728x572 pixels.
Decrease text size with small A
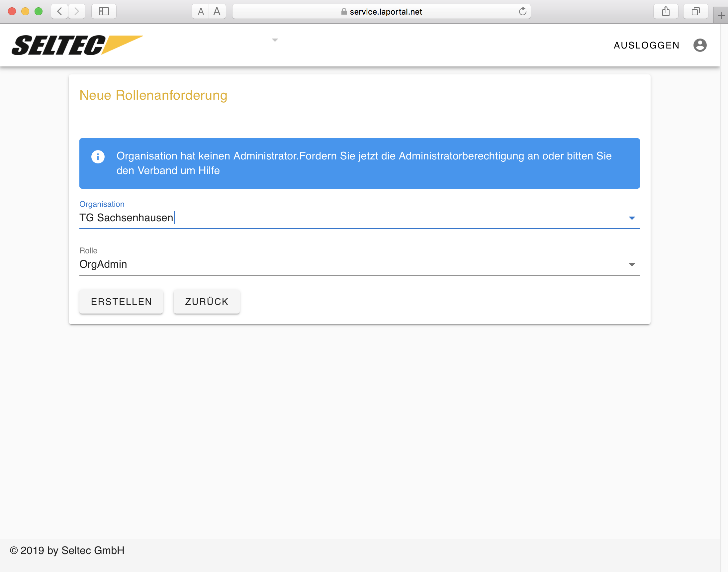click(x=201, y=11)
